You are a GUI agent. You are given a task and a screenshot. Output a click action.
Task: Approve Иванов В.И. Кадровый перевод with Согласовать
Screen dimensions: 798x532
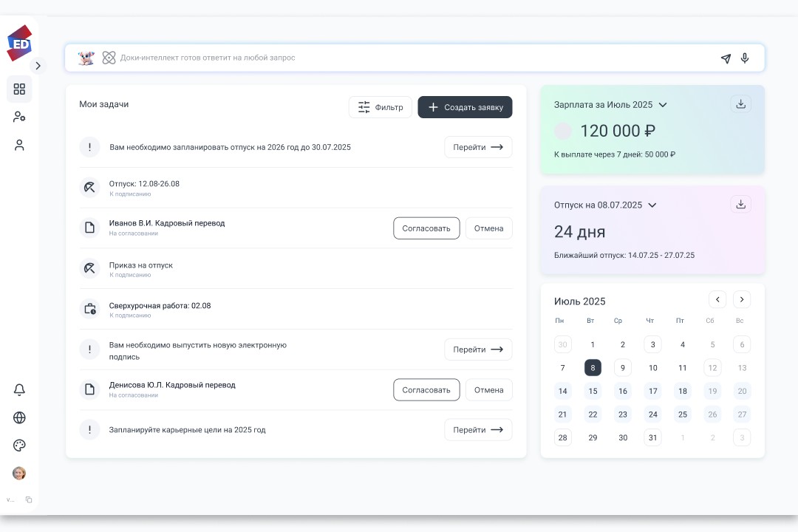pyautogui.click(x=426, y=228)
